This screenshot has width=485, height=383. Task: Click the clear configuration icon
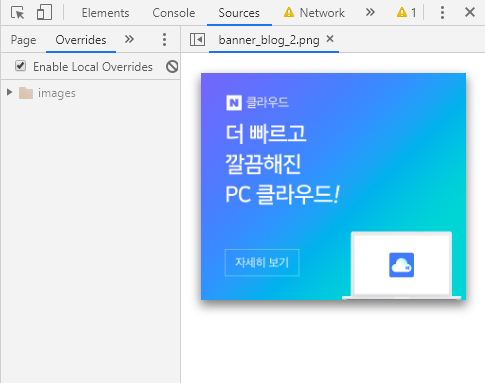pos(172,67)
